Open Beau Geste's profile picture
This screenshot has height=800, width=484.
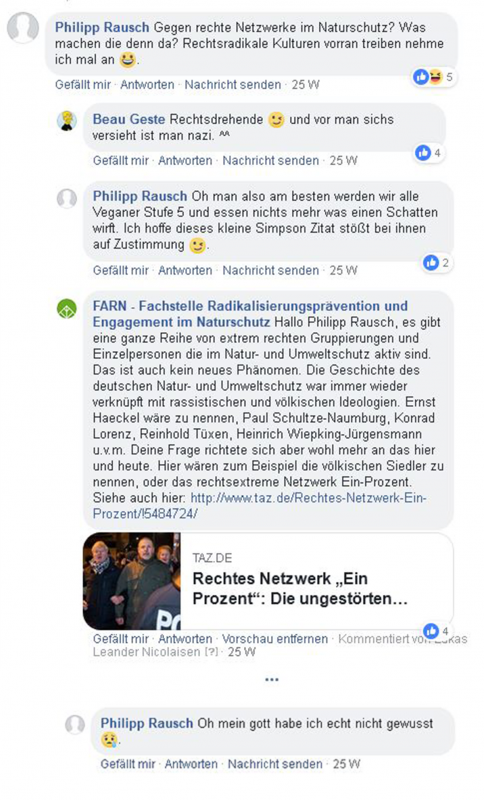click(67, 121)
